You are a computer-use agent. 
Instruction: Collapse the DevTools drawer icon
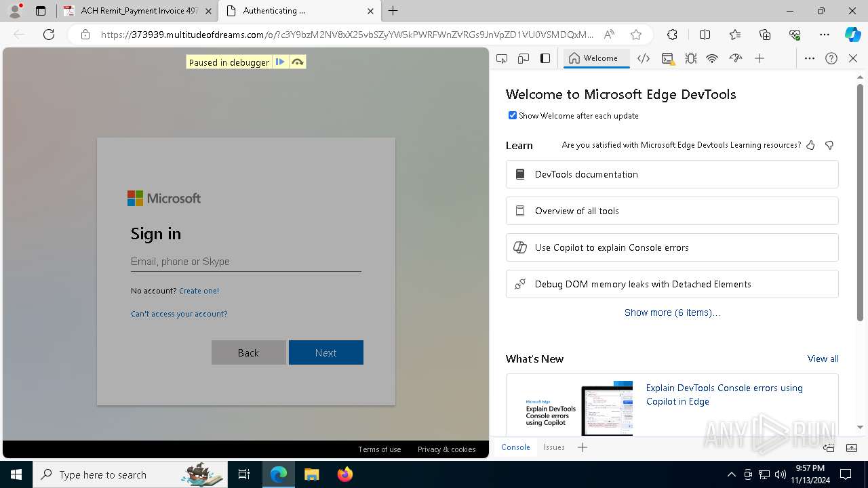pyautogui.click(x=852, y=447)
